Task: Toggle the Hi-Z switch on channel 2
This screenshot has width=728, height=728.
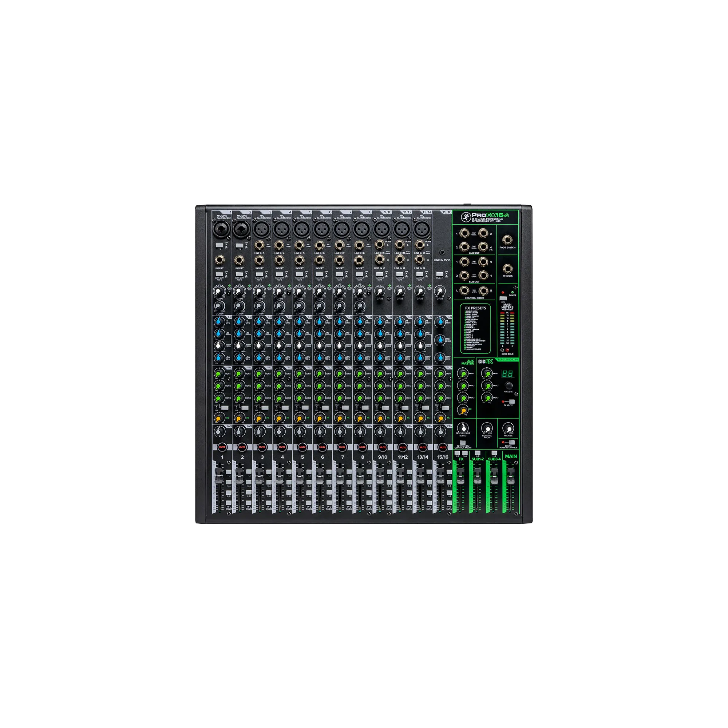Action: tap(239, 245)
